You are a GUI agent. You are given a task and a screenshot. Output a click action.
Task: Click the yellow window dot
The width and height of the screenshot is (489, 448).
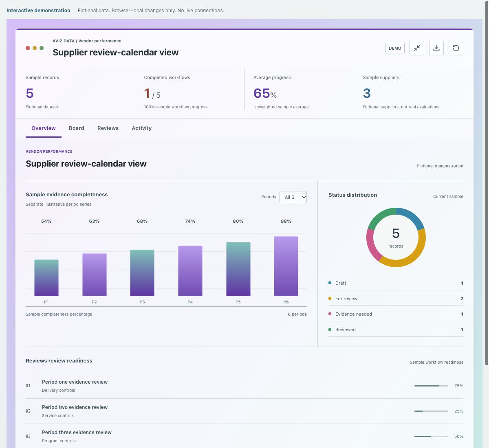(x=35, y=48)
